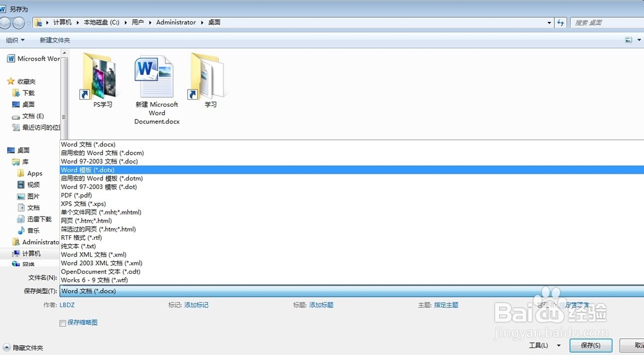Screen dimensions: 644x355
Task: Go to 桌面 under favorites
Action: point(23,105)
